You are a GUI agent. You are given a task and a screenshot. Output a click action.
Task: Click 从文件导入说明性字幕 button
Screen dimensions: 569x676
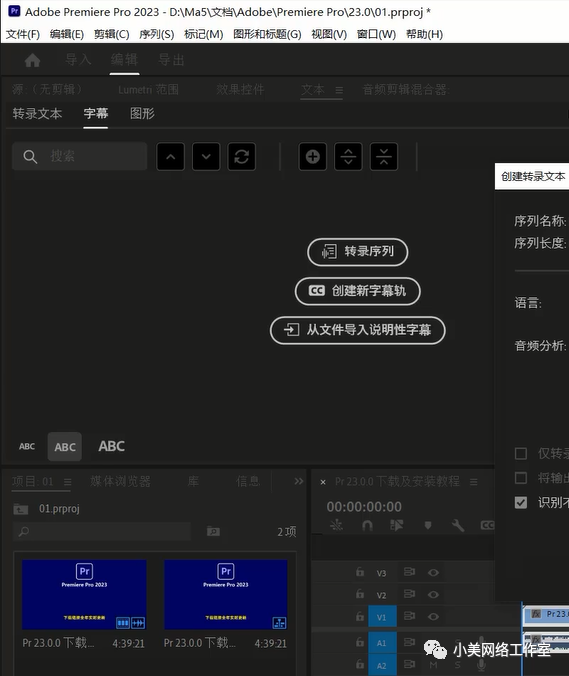pyautogui.click(x=357, y=330)
